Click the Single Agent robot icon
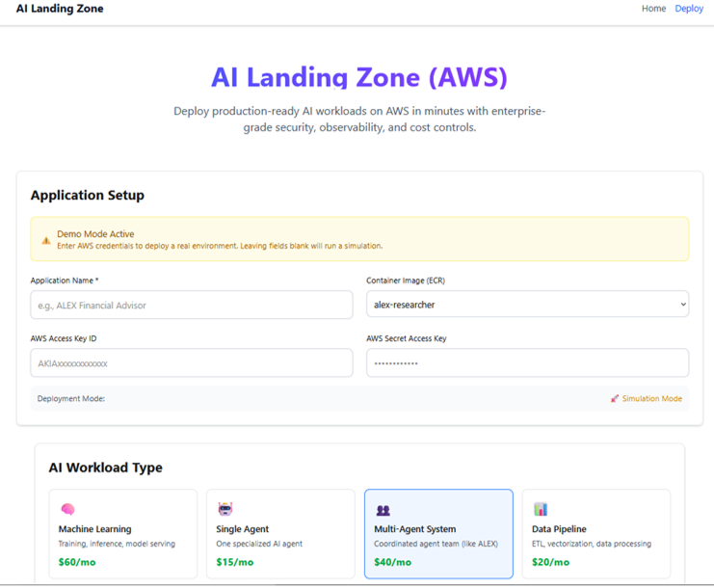The height and width of the screenshot is (588, 714). point(225,509)
